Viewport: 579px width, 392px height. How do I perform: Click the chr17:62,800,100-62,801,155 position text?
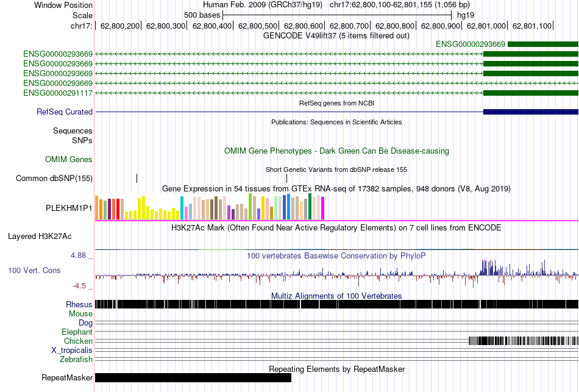click(400, 5)
